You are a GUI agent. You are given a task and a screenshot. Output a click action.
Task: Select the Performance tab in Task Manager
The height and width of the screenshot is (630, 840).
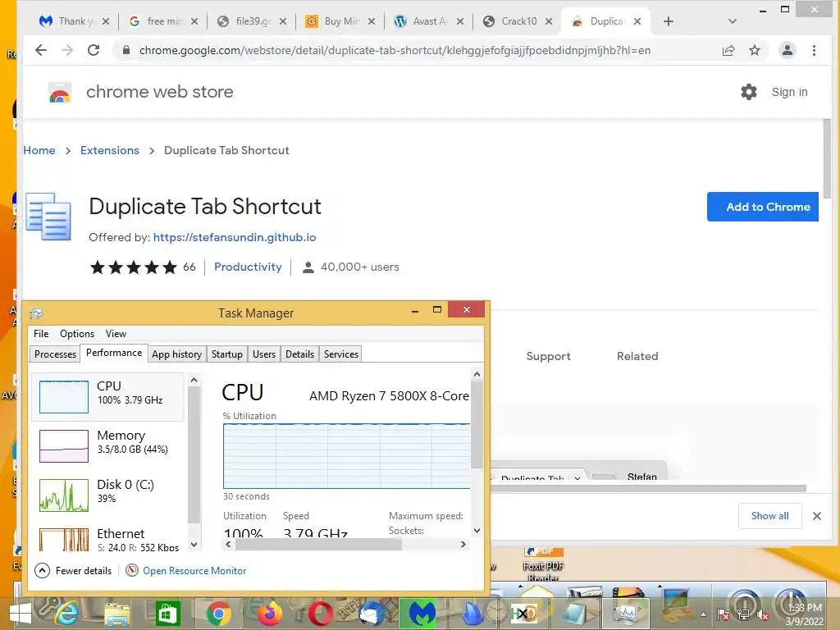coord(114,353)
